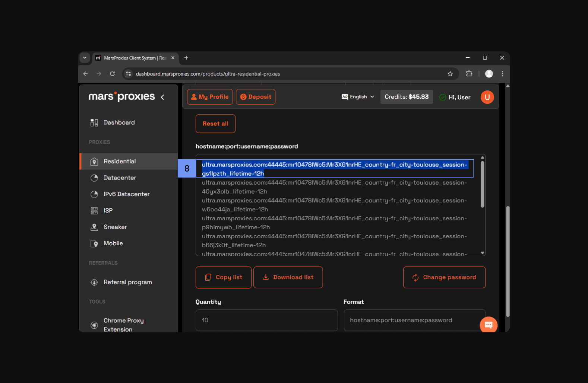Click the Deposit coin icon
The height and width of the screenshot is (383, 588).
tap(243, 97)
